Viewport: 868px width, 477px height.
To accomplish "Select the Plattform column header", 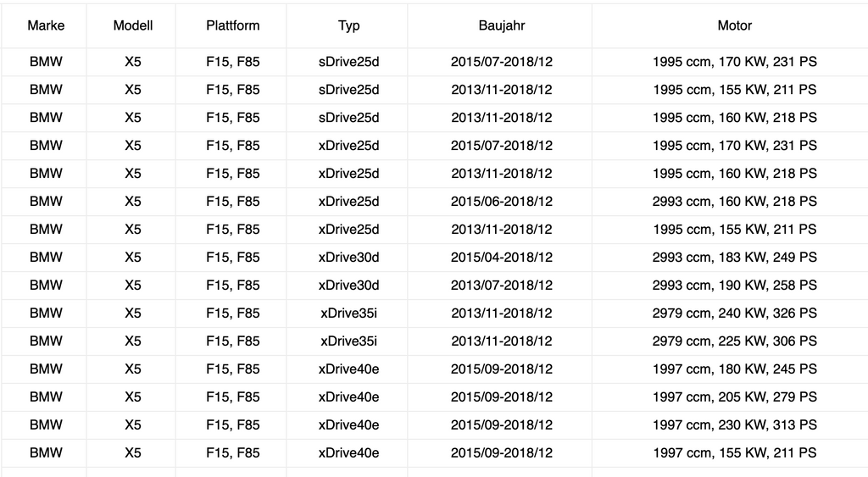I will [x=232, y=25].
